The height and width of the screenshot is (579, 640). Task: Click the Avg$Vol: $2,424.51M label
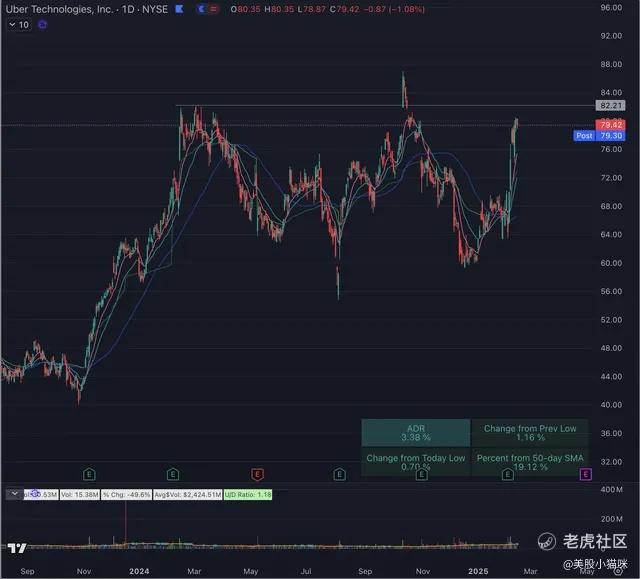188,495
